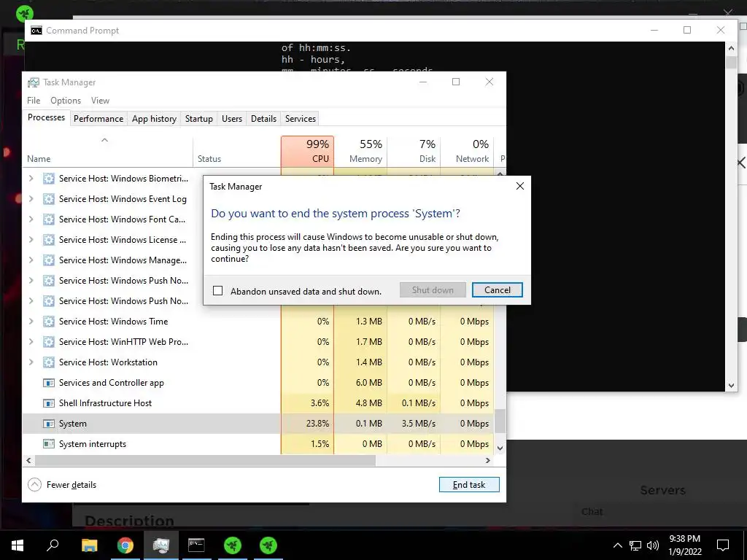Open the File menu in Task Manager

(34, 101)
